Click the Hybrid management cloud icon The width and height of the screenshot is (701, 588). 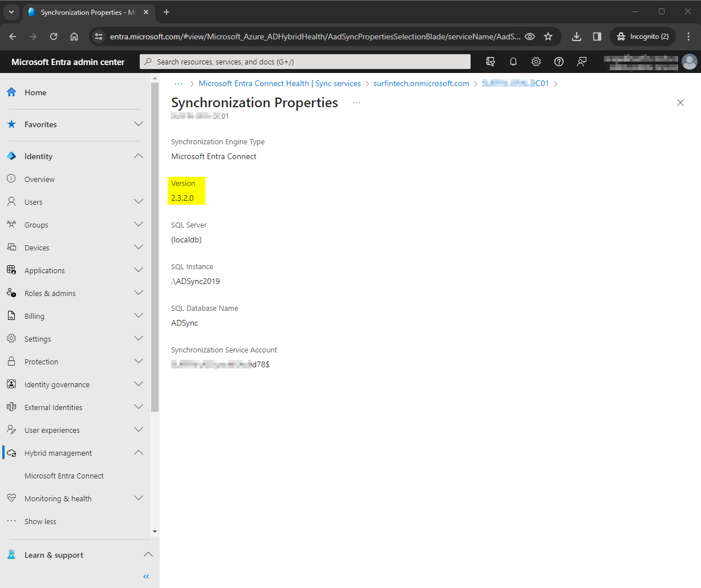tap(11, 453)
